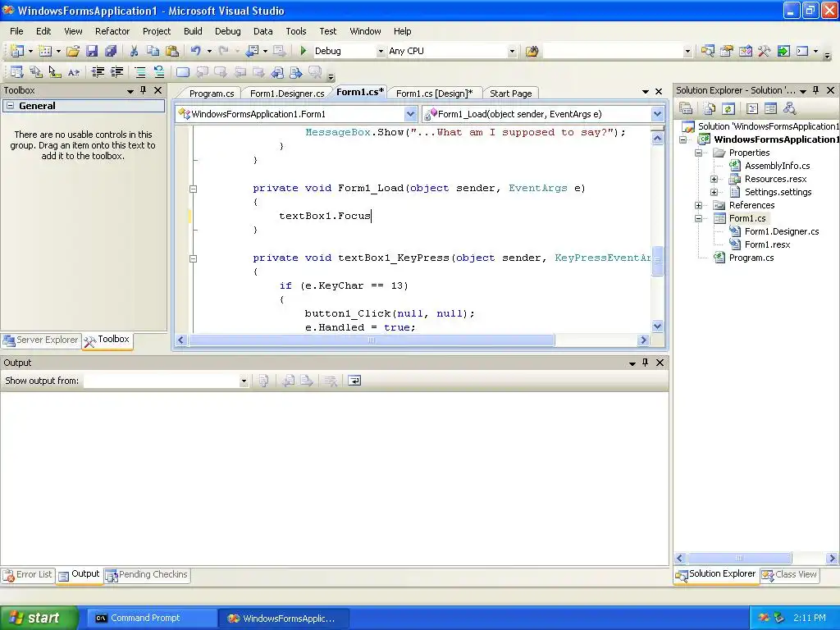Open the Toolbox via hammer-wrench toolbar icon
Screen dimensions: 840x630
tap(765, 51)
